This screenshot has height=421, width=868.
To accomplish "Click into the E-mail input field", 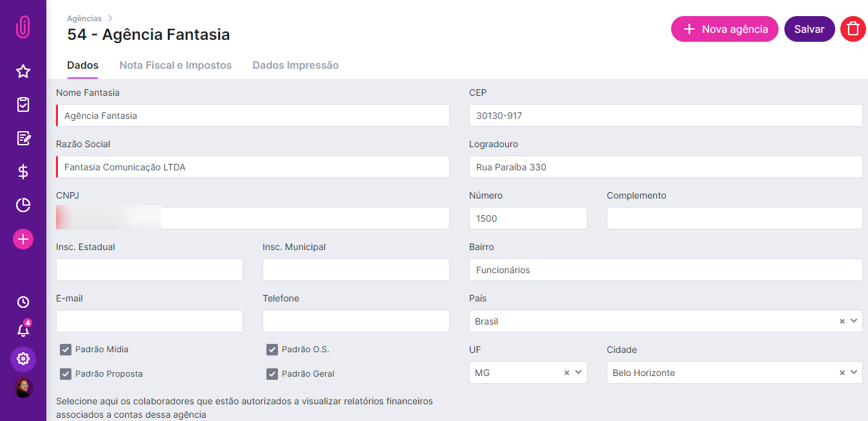I will [x=149, y=321].
